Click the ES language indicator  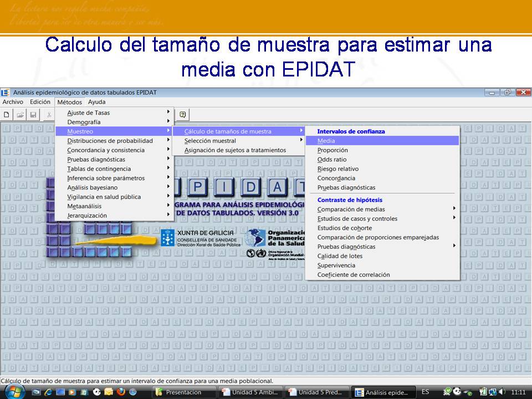click(424, 391)
